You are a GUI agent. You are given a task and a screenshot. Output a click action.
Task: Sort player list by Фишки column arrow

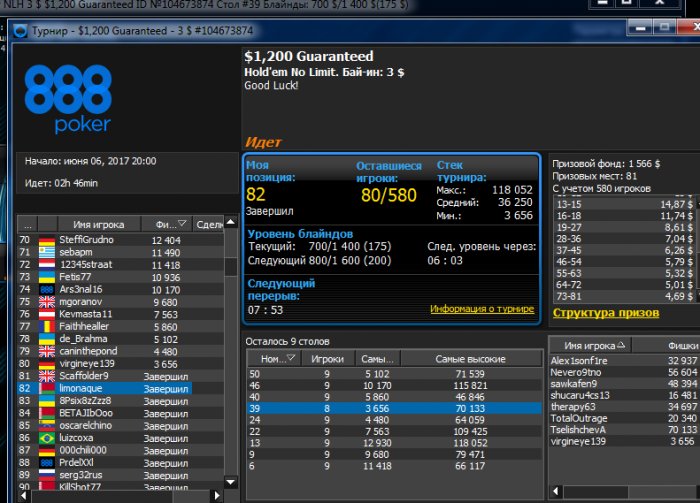(182, 223)
